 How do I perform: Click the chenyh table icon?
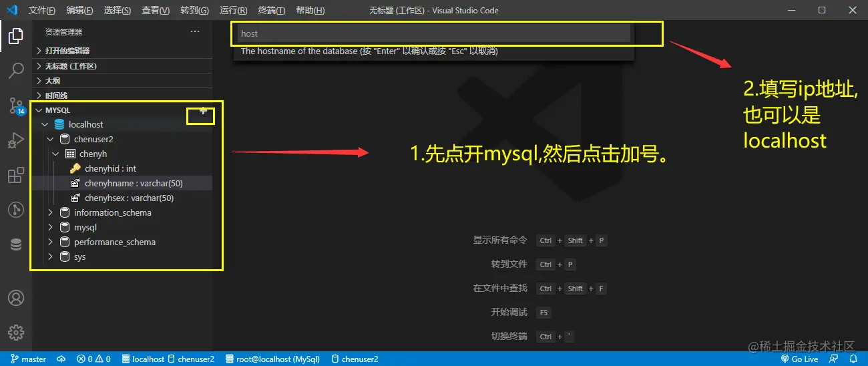coord(70,154)
